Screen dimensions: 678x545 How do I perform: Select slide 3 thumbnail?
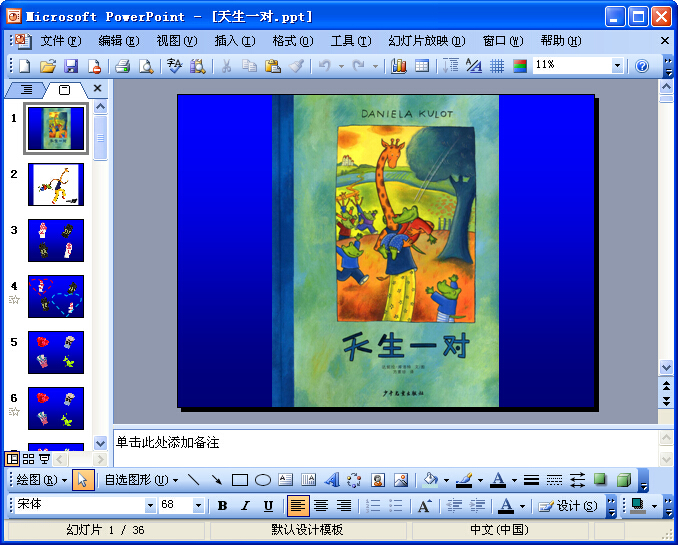click(x=56, y=240)
